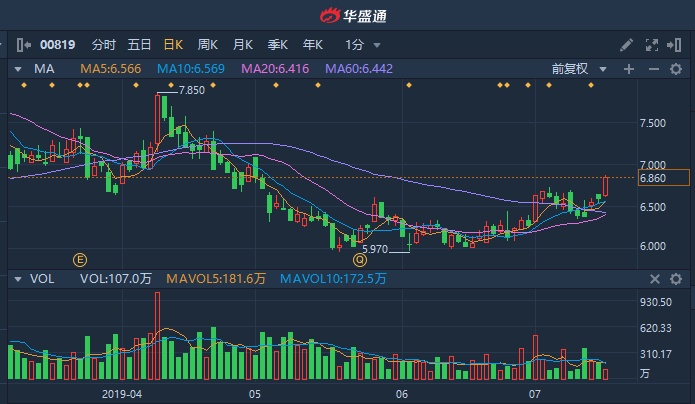Click the 930.50 volume axis label
The height and width of the screenshot is (404, 695).
pyautogui.click(x=656, y=302)
